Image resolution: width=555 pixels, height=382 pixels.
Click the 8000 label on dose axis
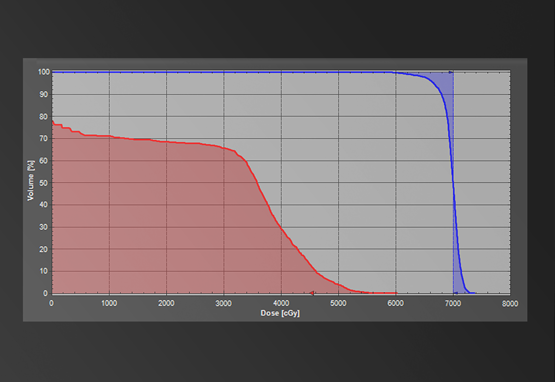(510, 303)
